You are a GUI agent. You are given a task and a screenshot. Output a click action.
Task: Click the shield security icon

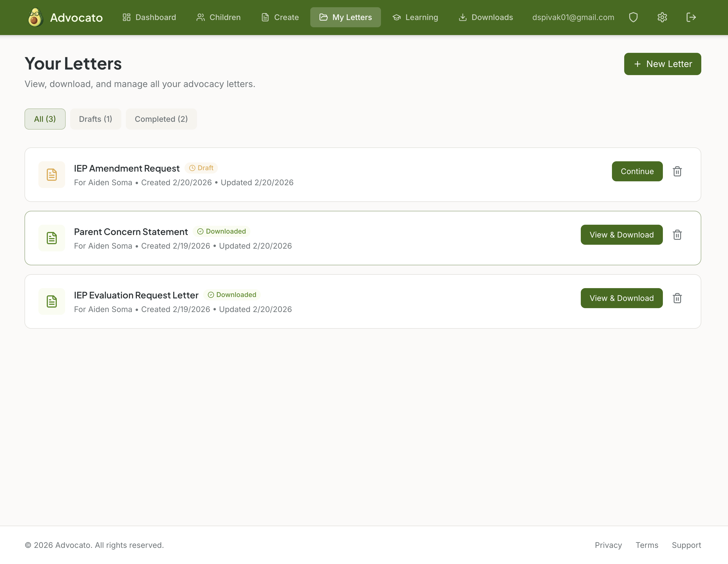(x=633, y=17)
